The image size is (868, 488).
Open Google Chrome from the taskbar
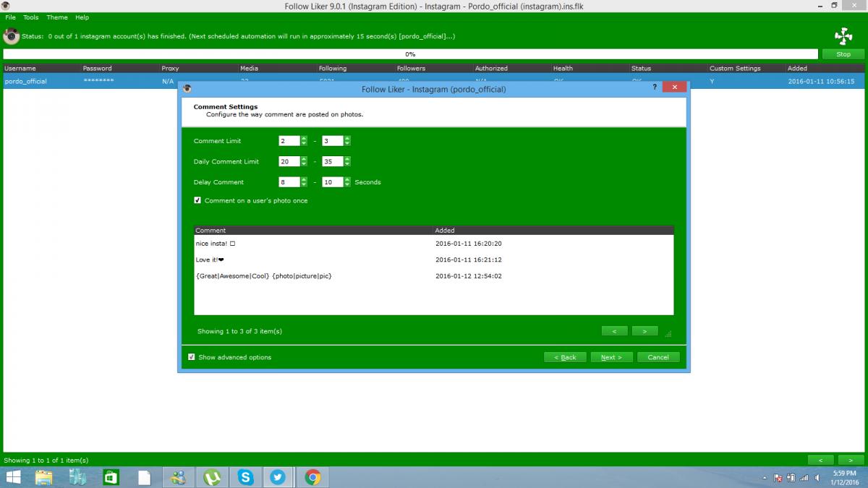pos(312,477)
